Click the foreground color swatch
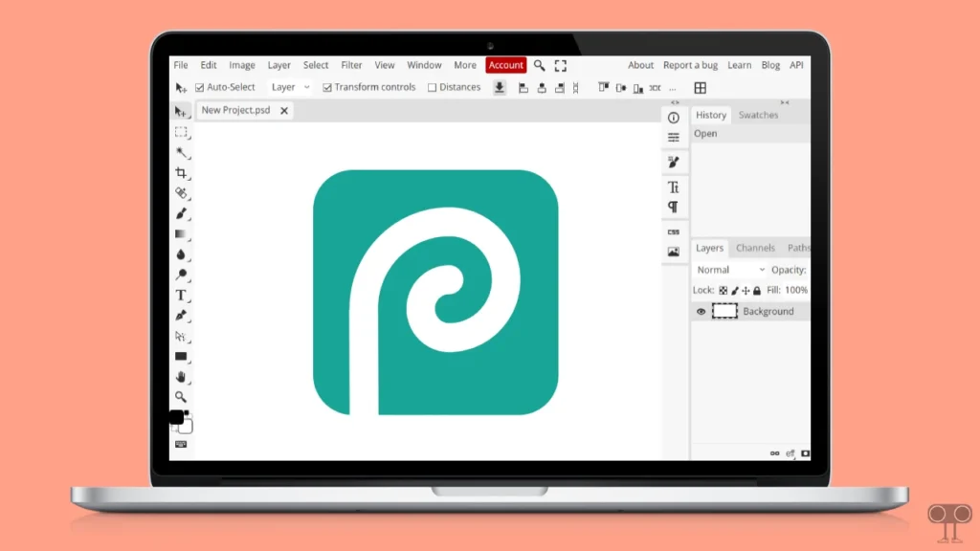The image size is (980, 551). 175,417
